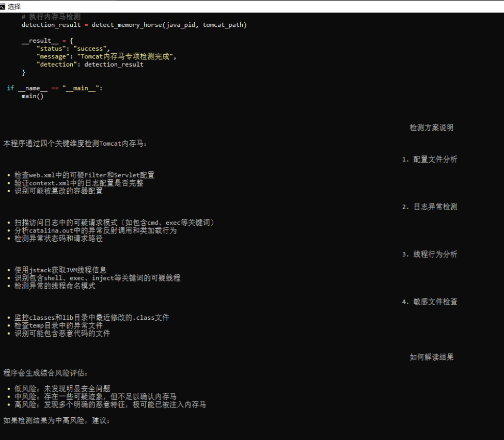Click the heading '3. 线程行为分析'
The width and height of the screenshot is (504, 440).
coord(430,254)
